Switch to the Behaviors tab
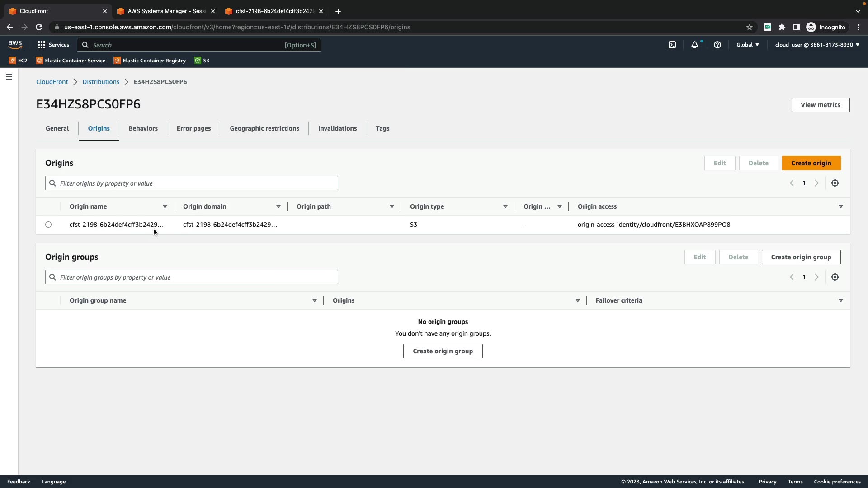 point(143,128)
